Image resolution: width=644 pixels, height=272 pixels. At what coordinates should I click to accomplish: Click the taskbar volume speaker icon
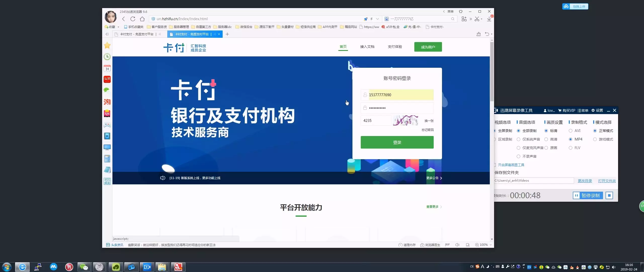pos(614,267)
